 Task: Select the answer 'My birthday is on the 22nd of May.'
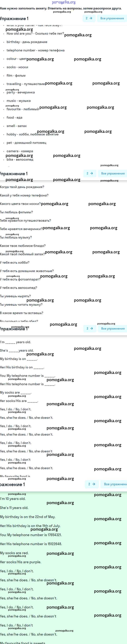tap(28, 517)
